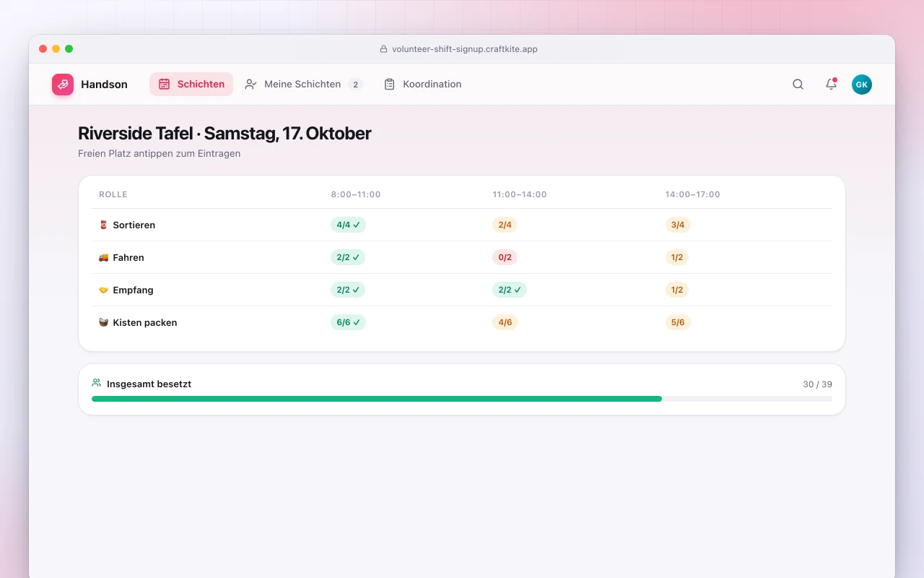Go to the Koordination tab
This screenshot has height=578, width=924.
click(422, 85)
